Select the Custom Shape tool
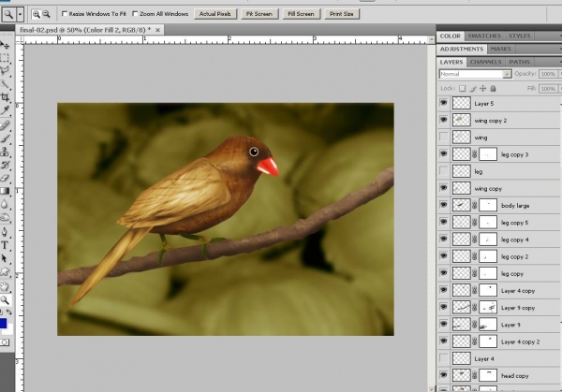The height and width of the screenshot is (392, 562). pos(5,271)
